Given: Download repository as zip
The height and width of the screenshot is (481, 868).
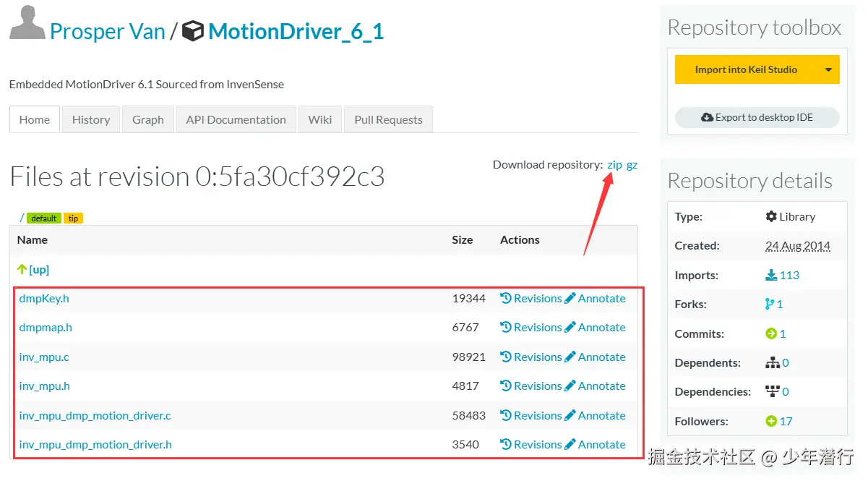Looking at the screenshot, I should [614, 165].
